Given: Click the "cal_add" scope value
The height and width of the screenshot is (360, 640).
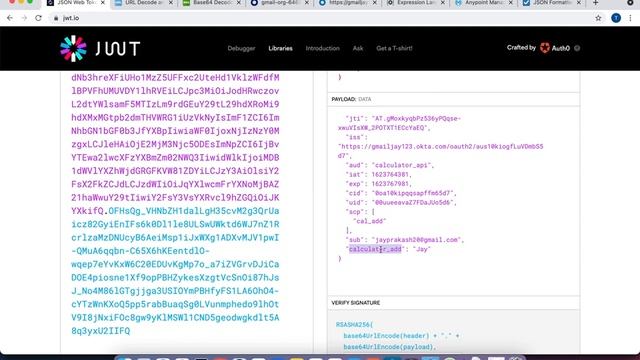Looking at the screenshot, I should [x=369, y=221].
